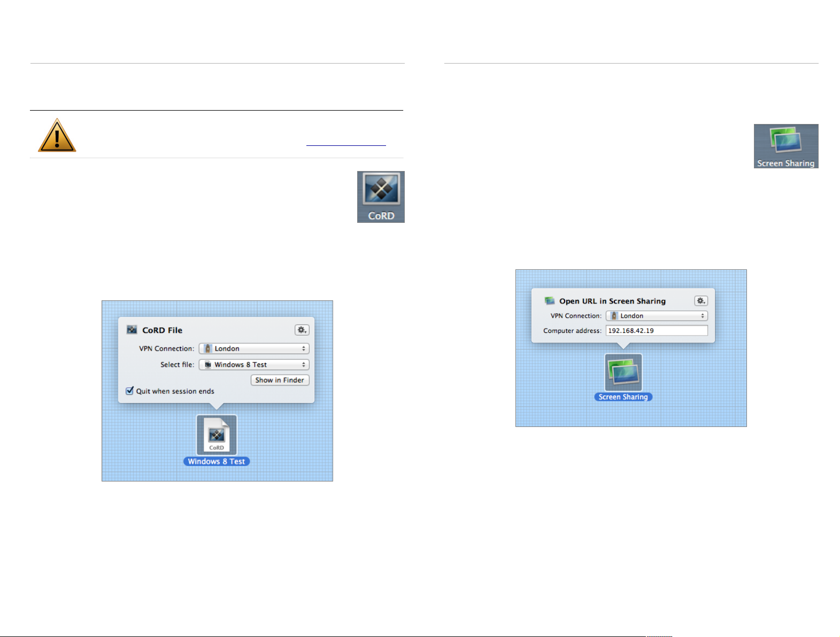This screenshot has width=840, height=637.
Task: Click the CoRD application icon
Action: tap(381, 197)
